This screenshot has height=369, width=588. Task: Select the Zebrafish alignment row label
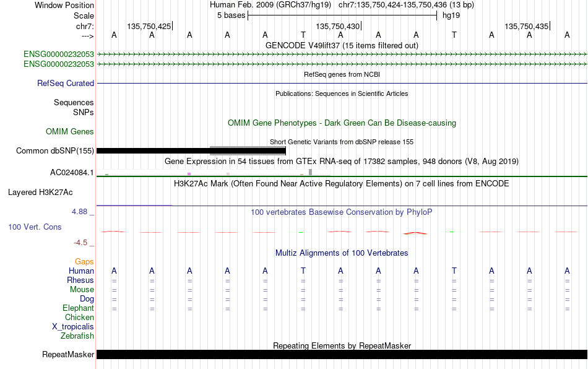pyautogui.click(x=77, y=336)
